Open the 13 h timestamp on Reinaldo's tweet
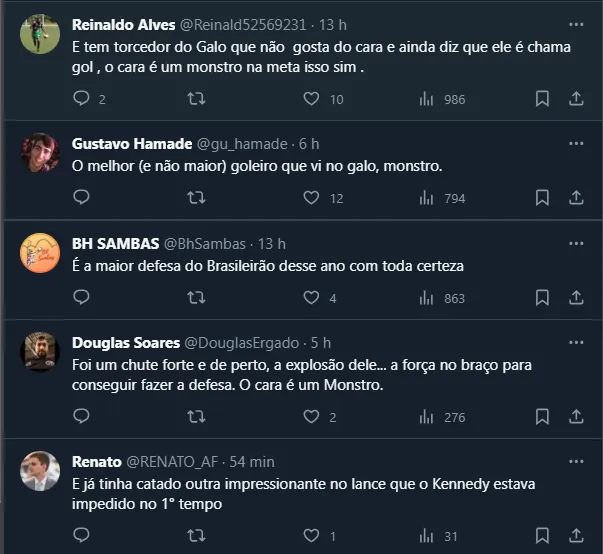The width and height of the screenshot is (603, 554). [333, 24]
